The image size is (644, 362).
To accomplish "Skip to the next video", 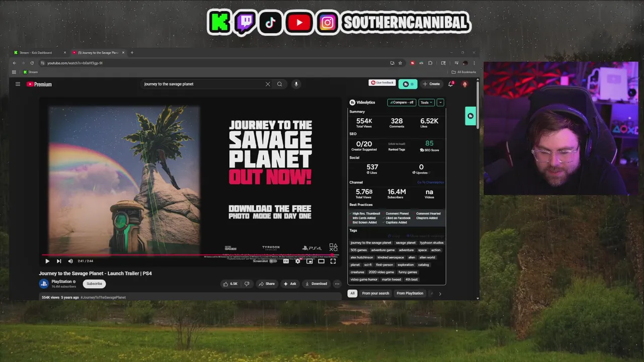I will coord(59,261).
